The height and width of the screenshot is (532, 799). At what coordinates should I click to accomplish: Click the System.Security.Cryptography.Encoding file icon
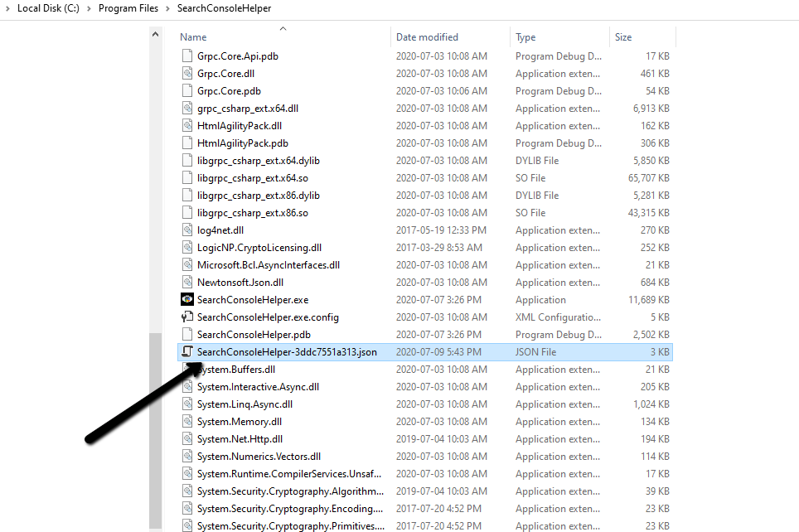pyautogui.click(x=187, y=509)
